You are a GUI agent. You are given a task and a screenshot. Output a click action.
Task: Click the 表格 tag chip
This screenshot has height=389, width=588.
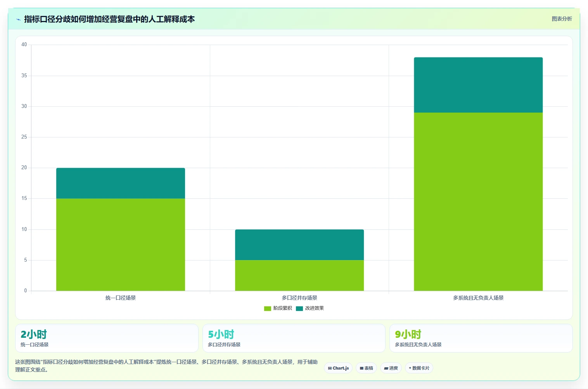[366, 368]
